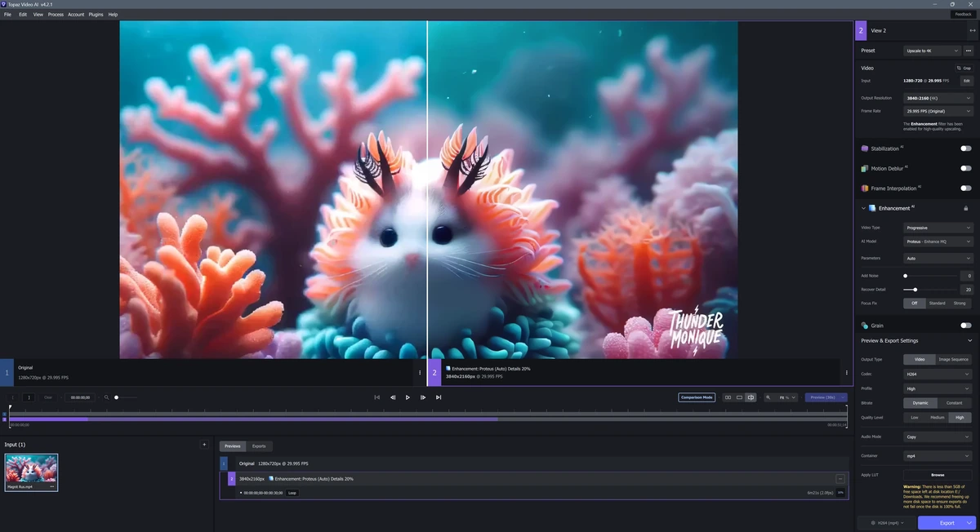Switch to the Exports tab

(259, 446)
